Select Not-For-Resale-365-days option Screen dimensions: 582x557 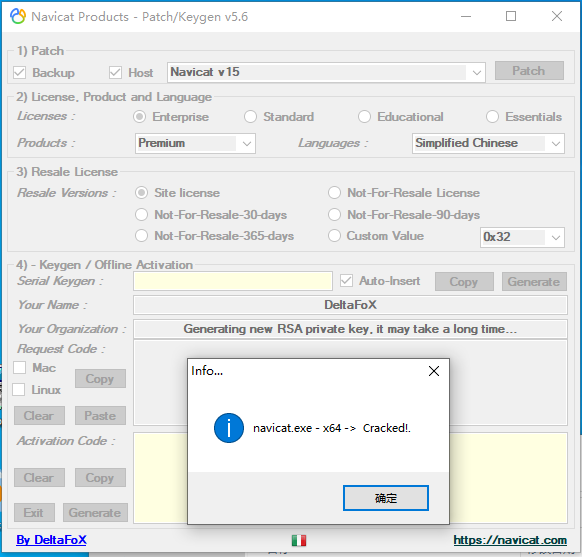141,236
